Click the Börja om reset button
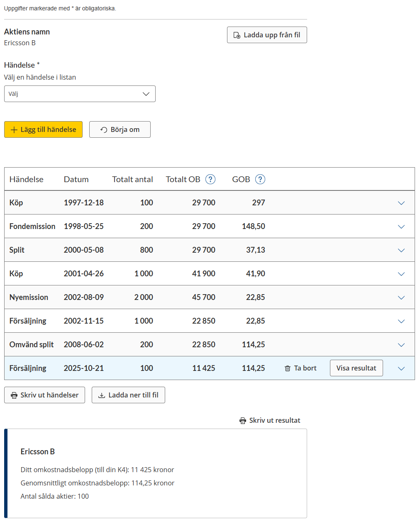The height and width of the screenshot is (524, 420). 120,129
